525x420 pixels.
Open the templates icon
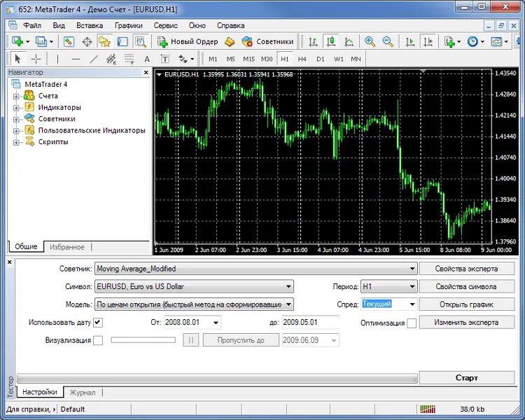tap(496, 41)
